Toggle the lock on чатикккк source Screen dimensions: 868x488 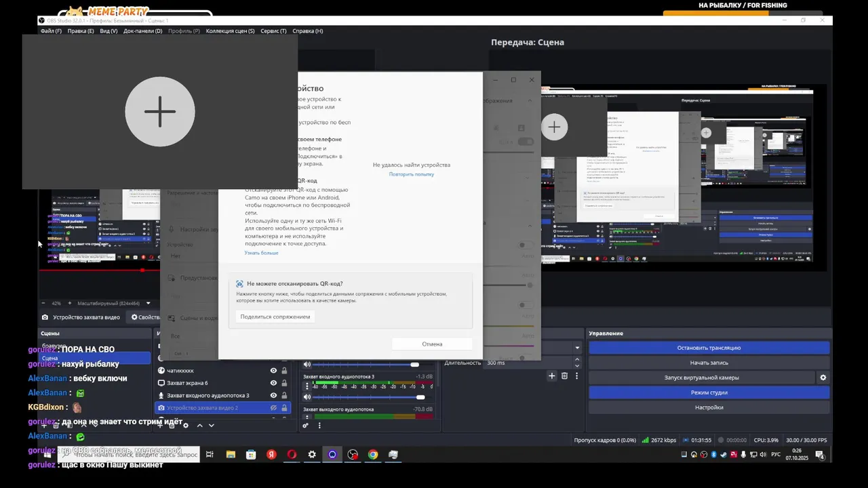click(284, 371)
